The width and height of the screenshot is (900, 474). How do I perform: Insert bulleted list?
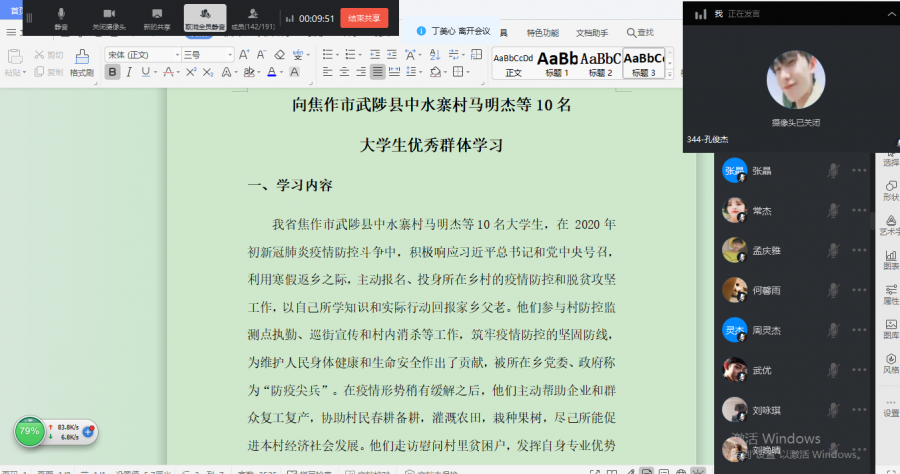pyautogui.click(x=328, y=55)
